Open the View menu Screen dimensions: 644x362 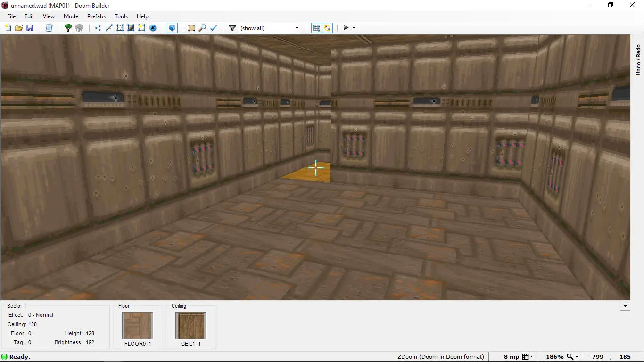click(49, 16)
